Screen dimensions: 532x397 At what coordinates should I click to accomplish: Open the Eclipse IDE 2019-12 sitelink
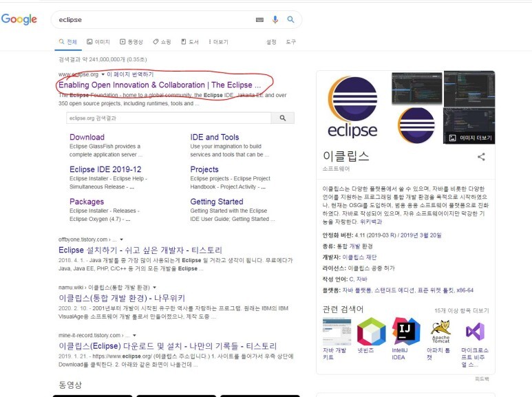tap(105, 169)
